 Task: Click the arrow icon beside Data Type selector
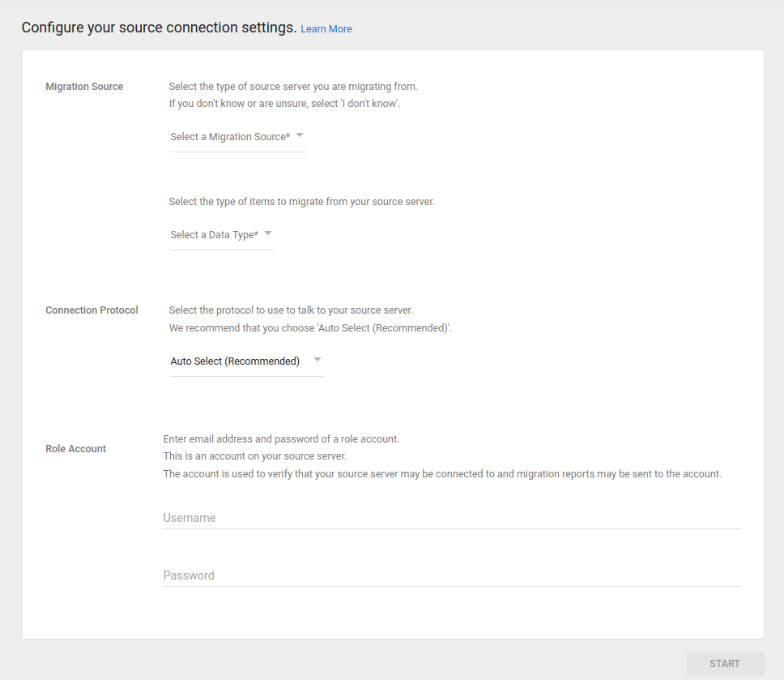268,233
